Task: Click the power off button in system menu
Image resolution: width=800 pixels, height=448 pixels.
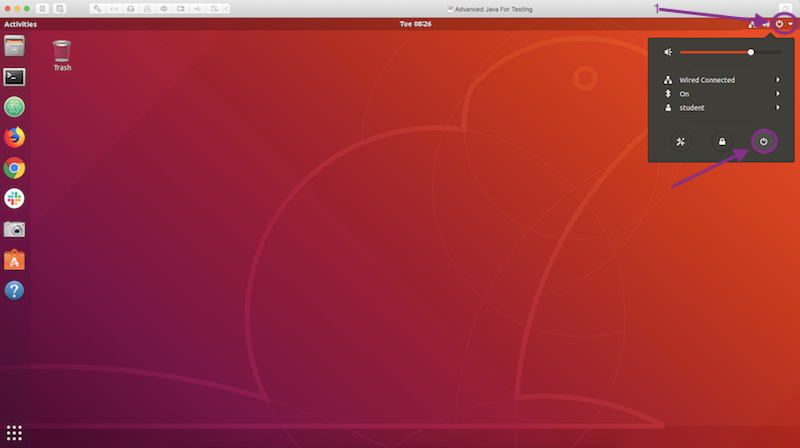Action: pyautogui.click(x=763, y=142)
